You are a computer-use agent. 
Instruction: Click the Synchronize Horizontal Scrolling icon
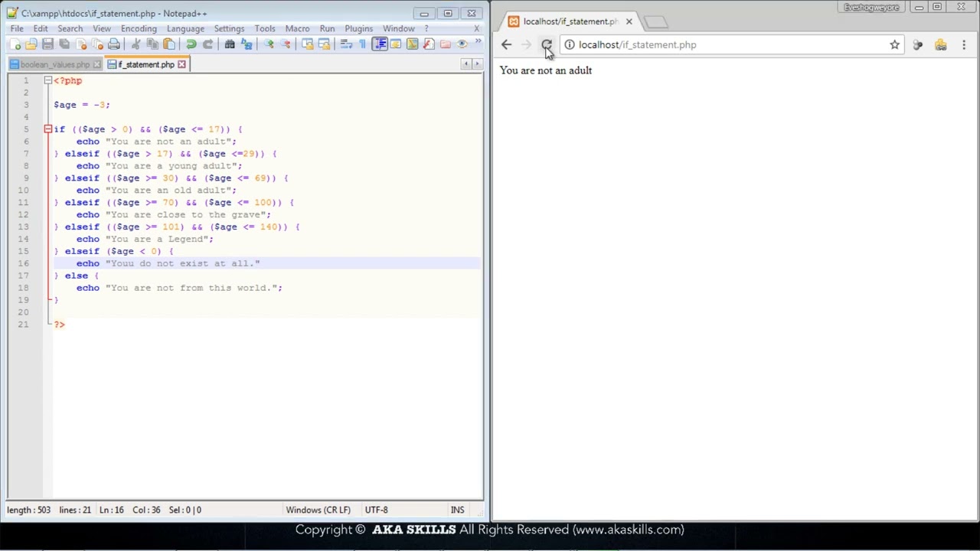[324, 44]
